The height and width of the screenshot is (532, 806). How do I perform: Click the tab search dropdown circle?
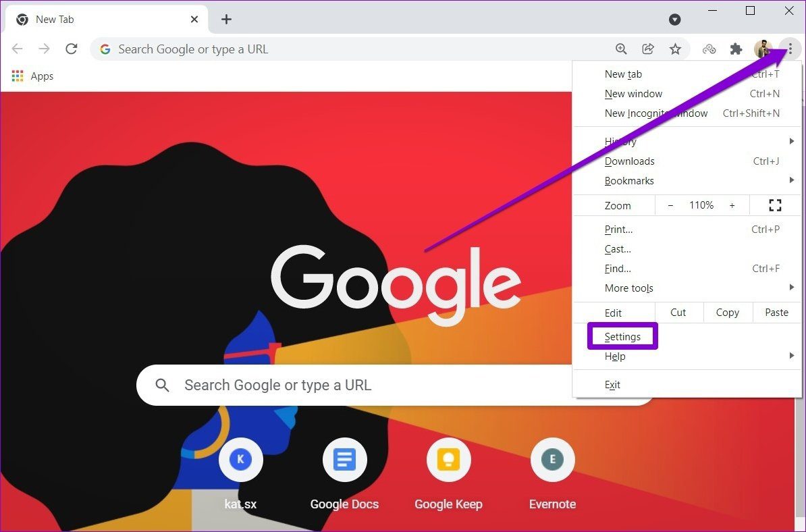tap(675, 20)
